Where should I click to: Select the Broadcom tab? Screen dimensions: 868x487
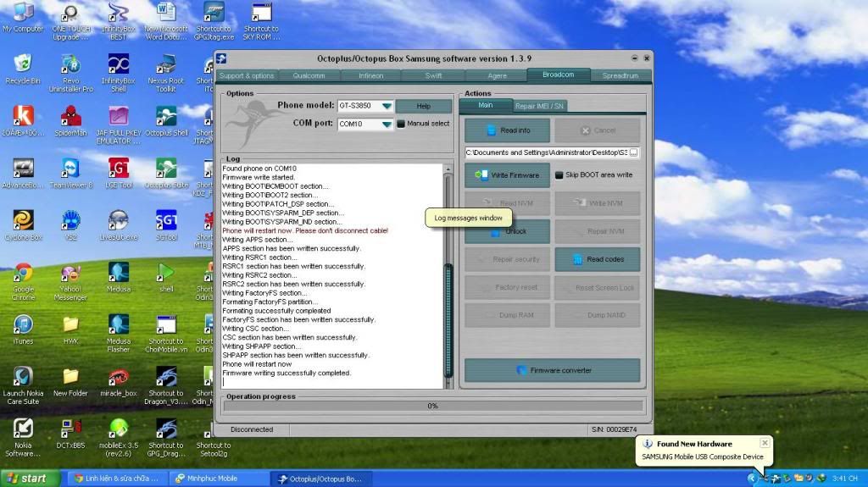(x=558, y=75)
